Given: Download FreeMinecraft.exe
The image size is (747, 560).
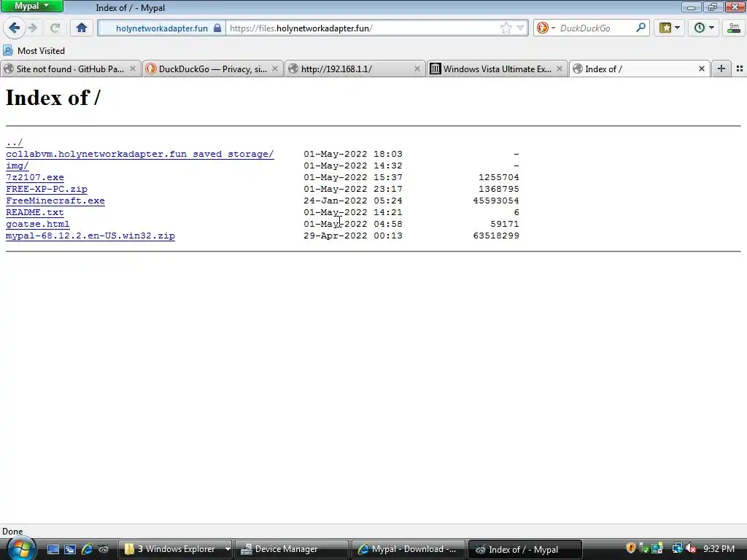Looking at the screenshot, I should tap(55, 201).
